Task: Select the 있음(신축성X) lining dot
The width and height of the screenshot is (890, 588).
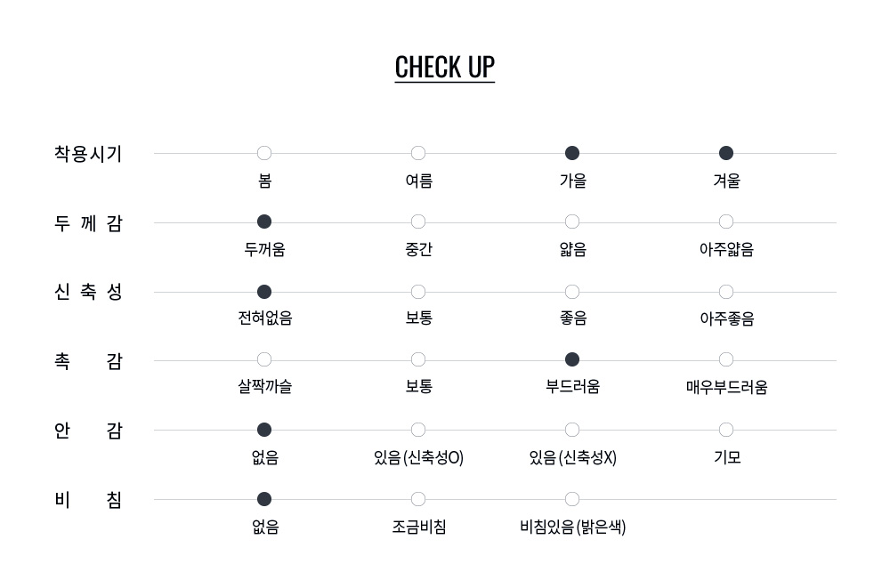Action: tap(572, 430)
